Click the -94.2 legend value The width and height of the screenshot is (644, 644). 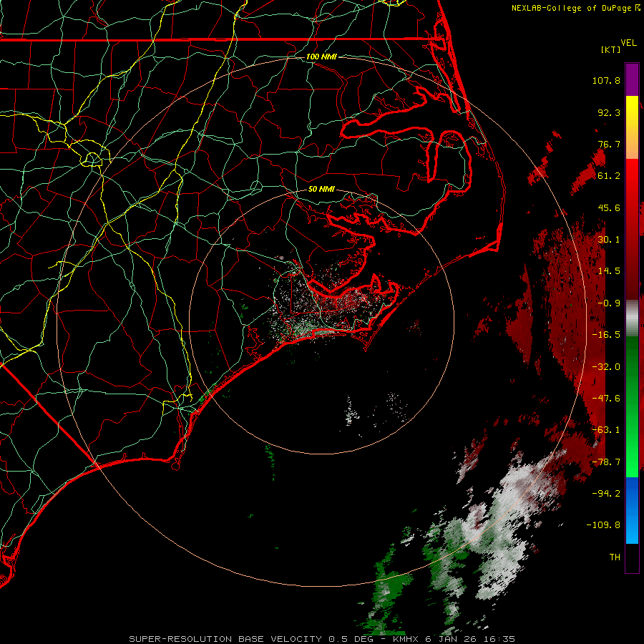click(606, 494)
